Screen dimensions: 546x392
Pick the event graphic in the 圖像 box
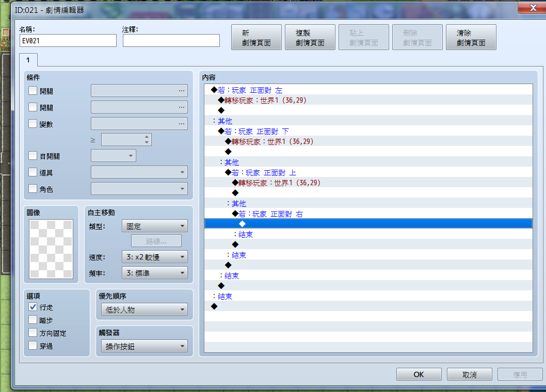pos(51,249)
